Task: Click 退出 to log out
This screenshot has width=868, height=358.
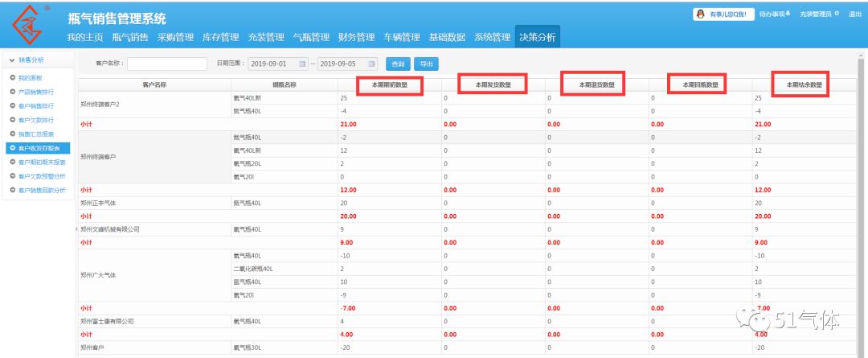Action: point(854,14)
